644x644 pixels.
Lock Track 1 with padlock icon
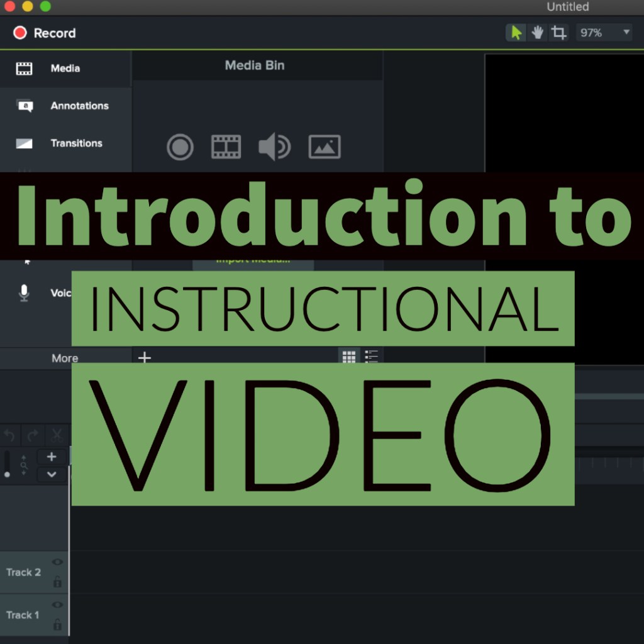tap(57, 625)
